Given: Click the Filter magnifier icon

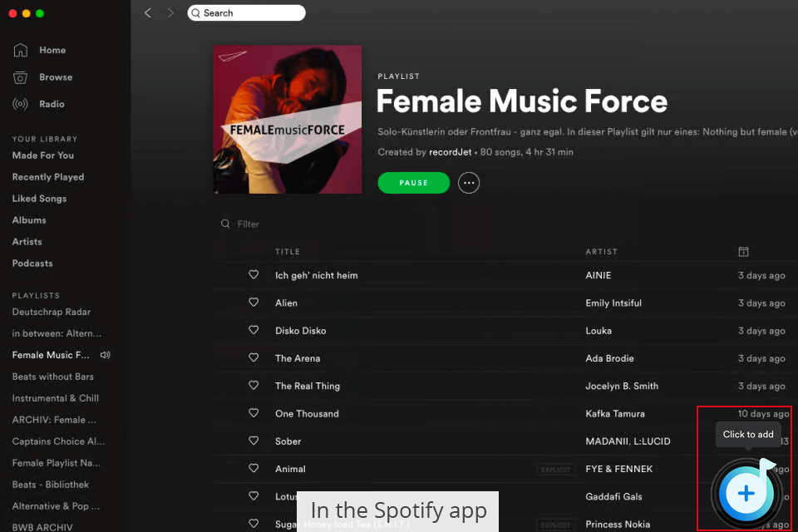Looking at the screenshot, I should click(x=225, y=224).
